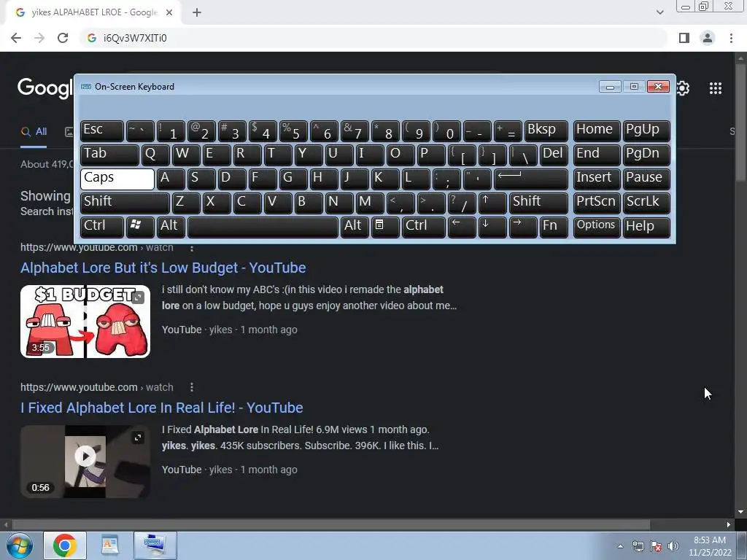Click the Chrome forward arrow
This screenshot has height=560, width=747.
click(39, 38)
